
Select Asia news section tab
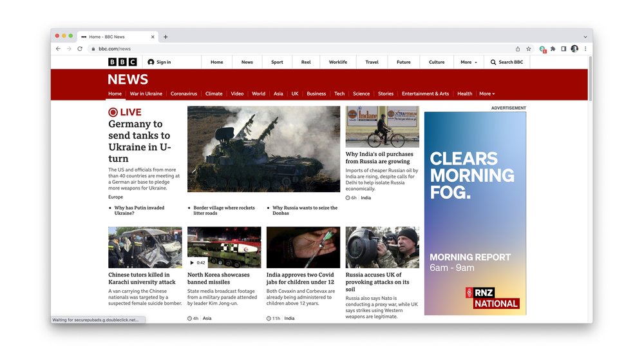[278, 93]
